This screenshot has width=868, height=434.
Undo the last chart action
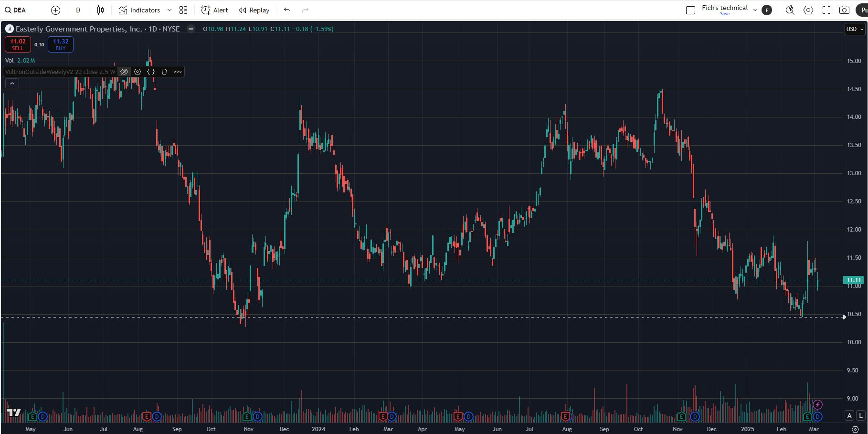(287, 10)
